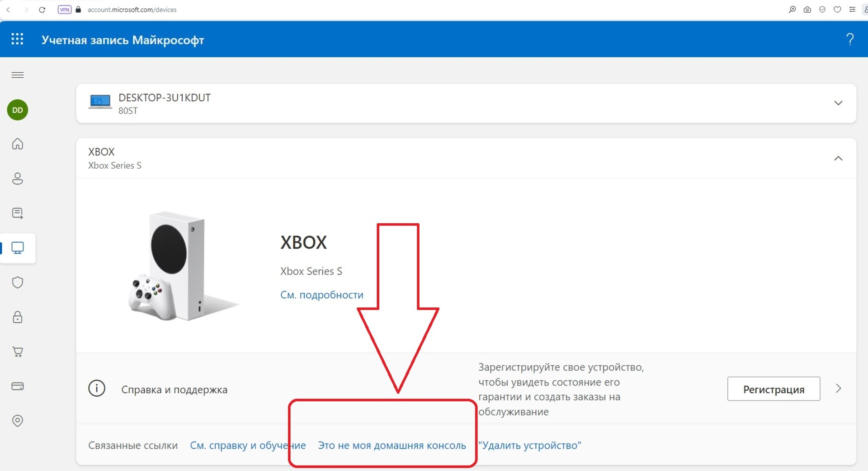This screenshot has width=868, height=471.
Task: Expand the DESKTOP-3U1KDUT device card
Action: [838, 103]
